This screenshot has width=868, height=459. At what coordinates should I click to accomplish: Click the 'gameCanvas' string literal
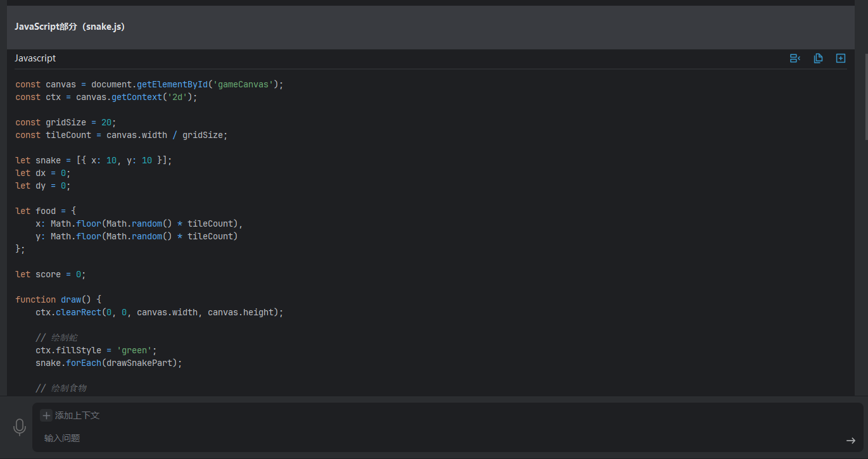point(243,84)
